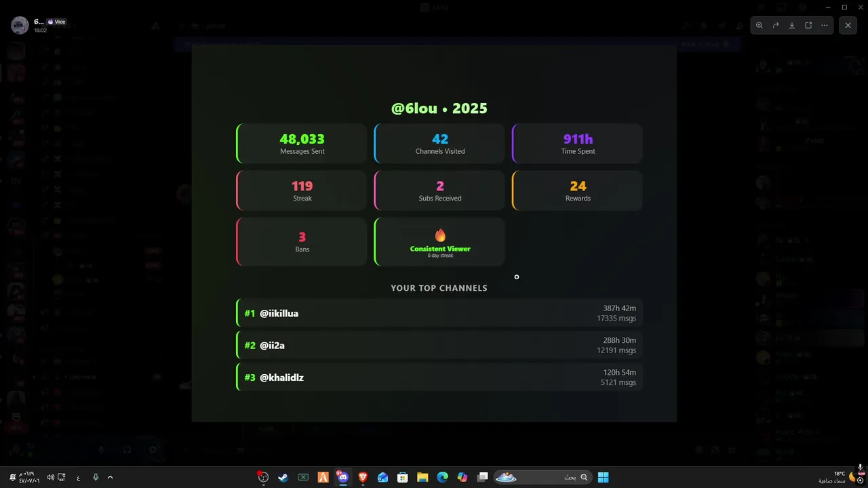Click the "5121 msgs" value
The height and width of the screenshot is (488, 868).
tap(618, 382)
